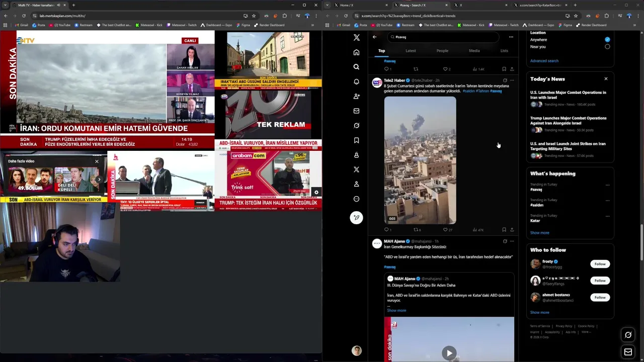The image size is (644, 362).
Task: Switch to the Top search tab
Action: [x=381, y=51]
